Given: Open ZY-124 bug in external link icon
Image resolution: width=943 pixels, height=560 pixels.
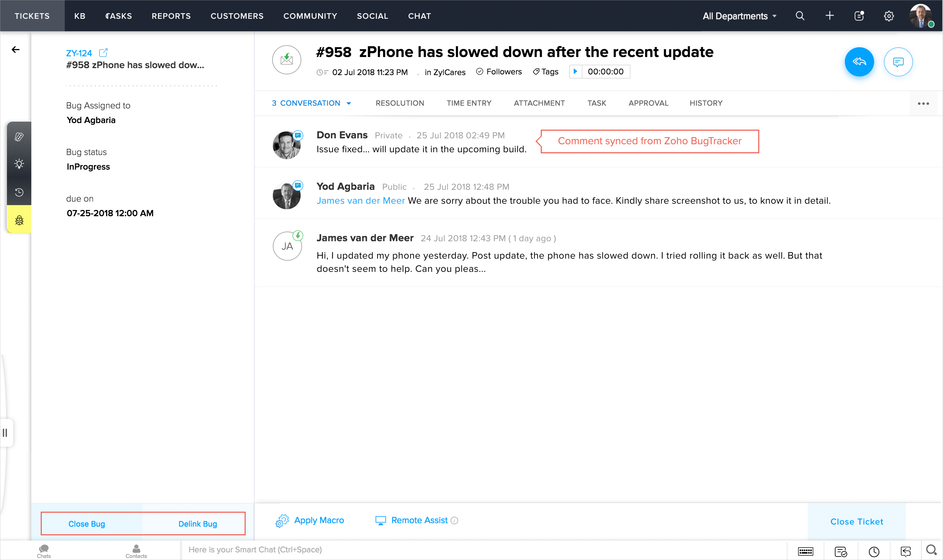Looking at the screenshot, I should click(103, 52).
